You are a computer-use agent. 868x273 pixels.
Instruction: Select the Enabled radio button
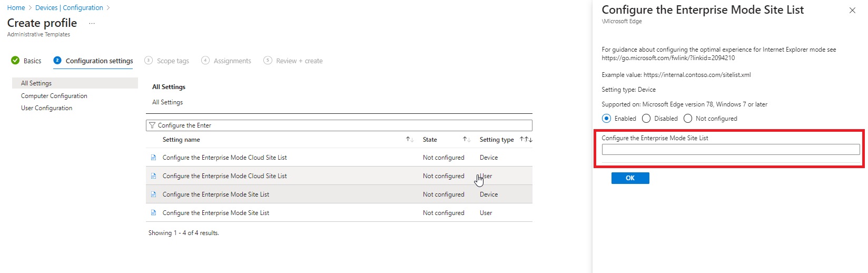[x=607, y=119]
